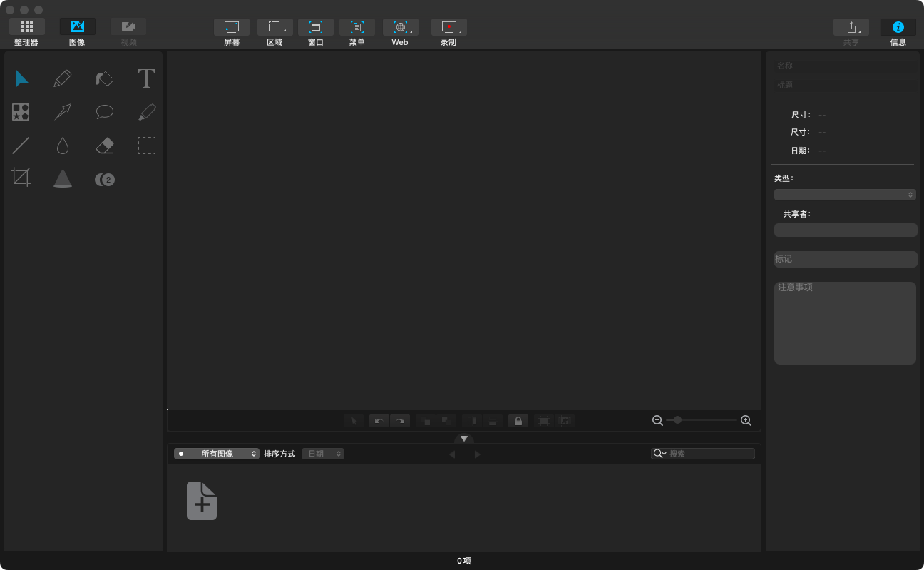Screen dimensions: 924x570
Task: Choose the blur droplet tool
Action: click(63, 146)
